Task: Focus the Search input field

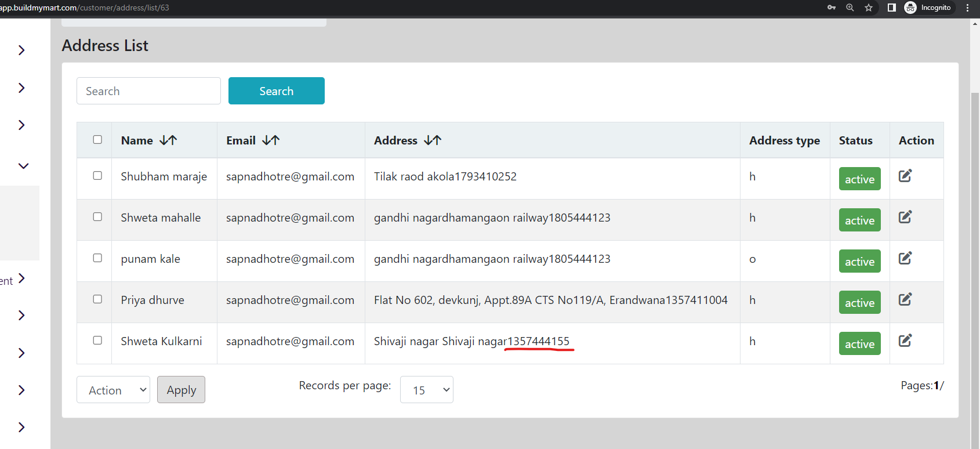Action: 148,91
